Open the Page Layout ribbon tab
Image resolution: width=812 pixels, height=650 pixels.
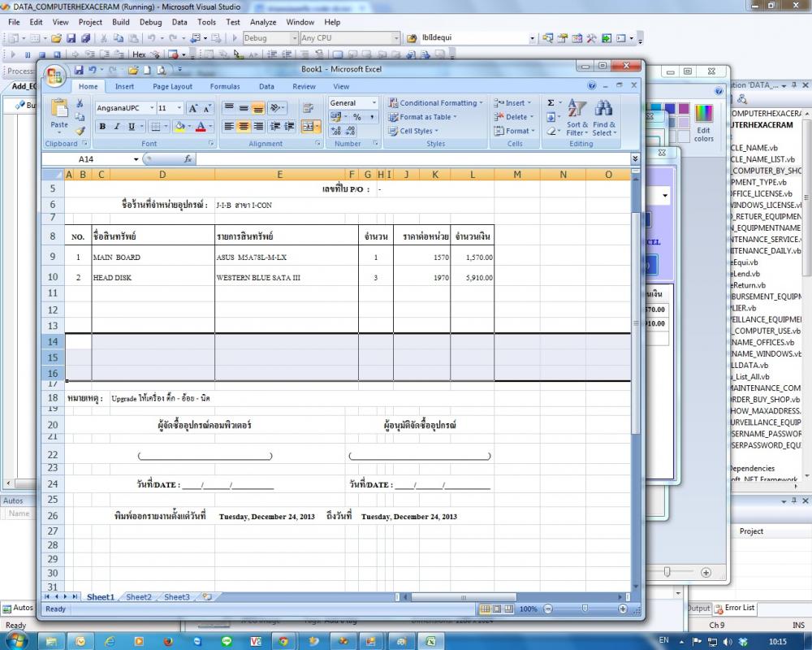coord(172,87)
